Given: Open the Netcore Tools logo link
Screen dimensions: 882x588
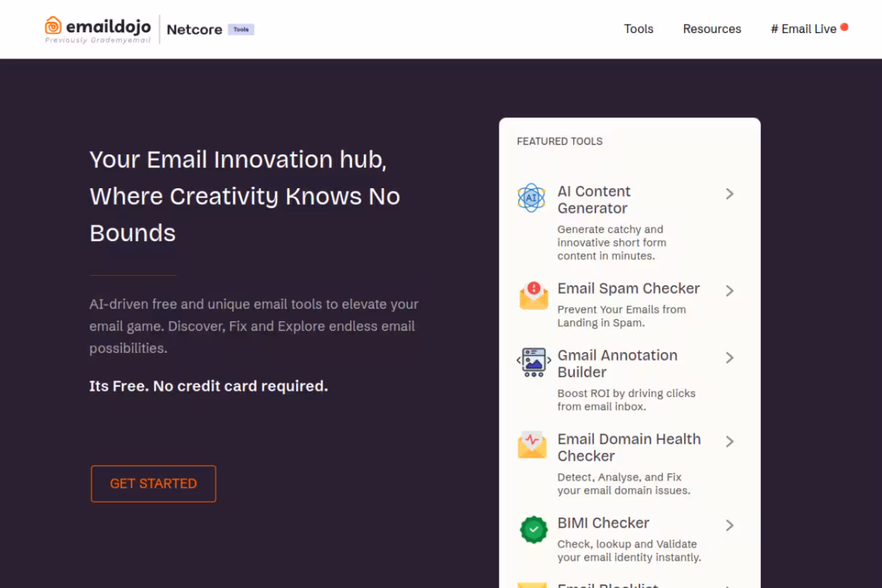Looking at the screenshot, I should 210,29.
